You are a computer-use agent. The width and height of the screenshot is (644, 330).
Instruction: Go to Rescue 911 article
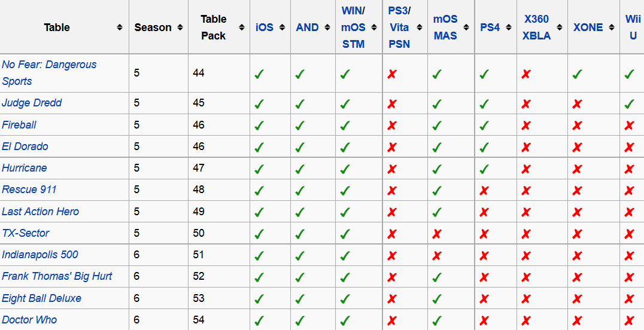29,190
